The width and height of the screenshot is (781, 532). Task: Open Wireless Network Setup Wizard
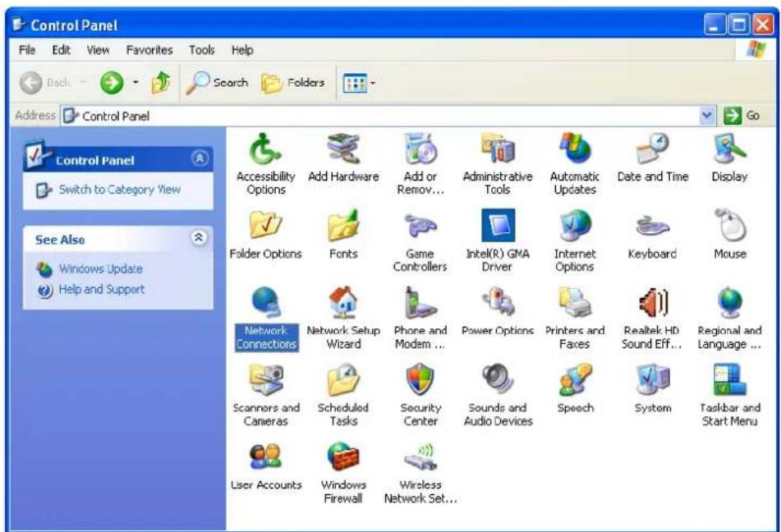coord(420,473)
